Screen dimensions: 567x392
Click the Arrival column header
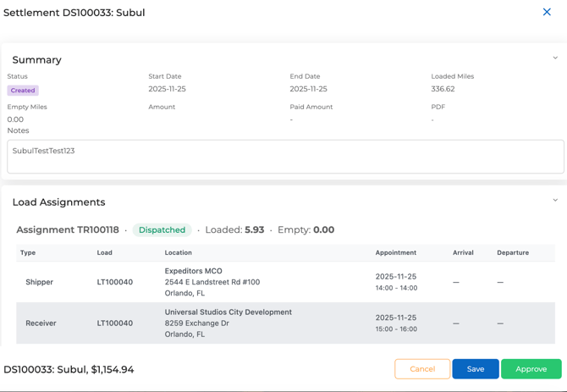click(x=463, y=252)
